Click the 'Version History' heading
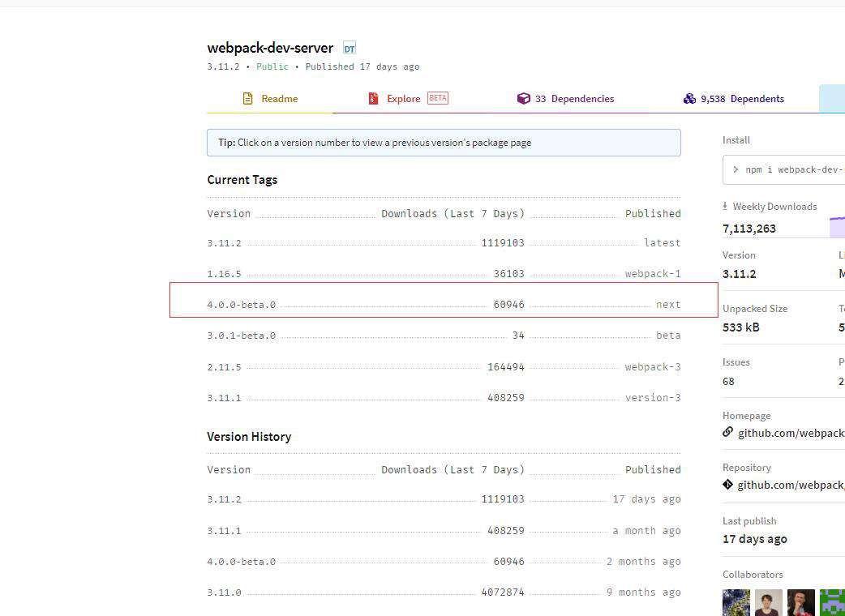This screenshot has height=616, width=845. click(x=249, y=437)
